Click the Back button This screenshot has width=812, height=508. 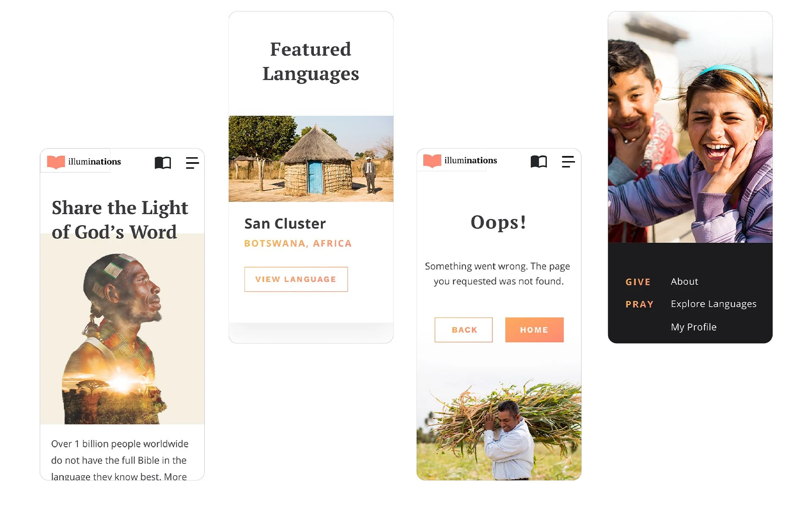464,330
